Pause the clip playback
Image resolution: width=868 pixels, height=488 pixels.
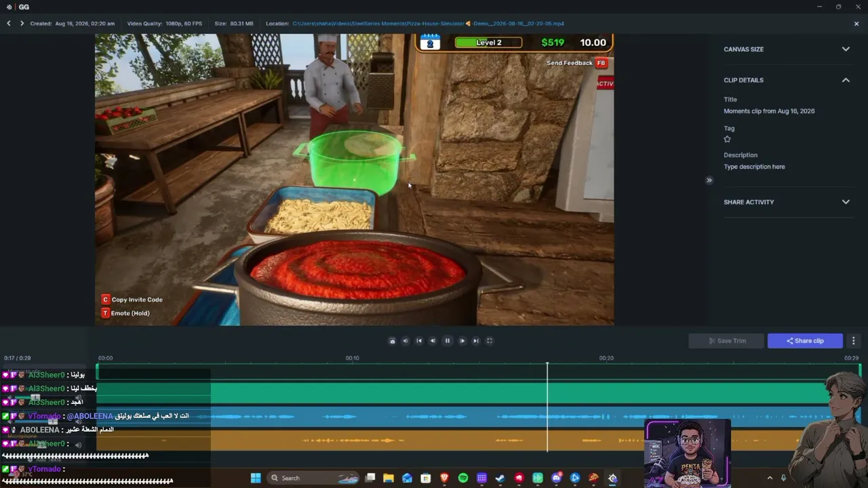click(448, 341)
